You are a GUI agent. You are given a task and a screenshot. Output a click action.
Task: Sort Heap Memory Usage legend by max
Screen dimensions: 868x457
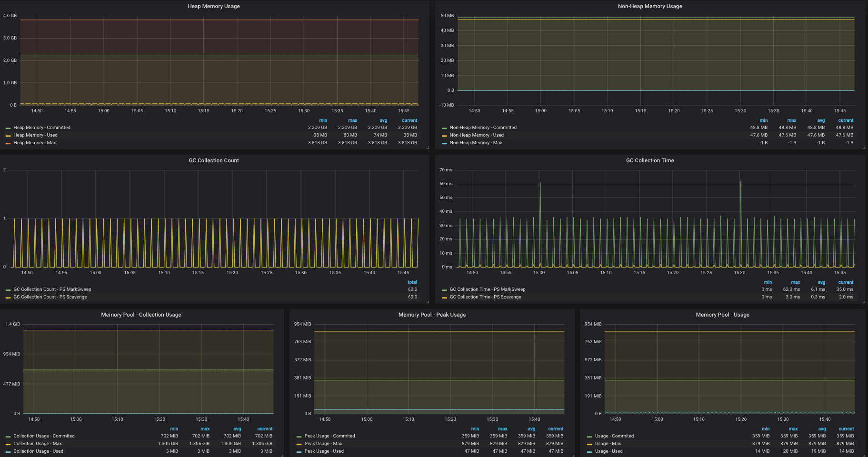click(x=352, y=120)
